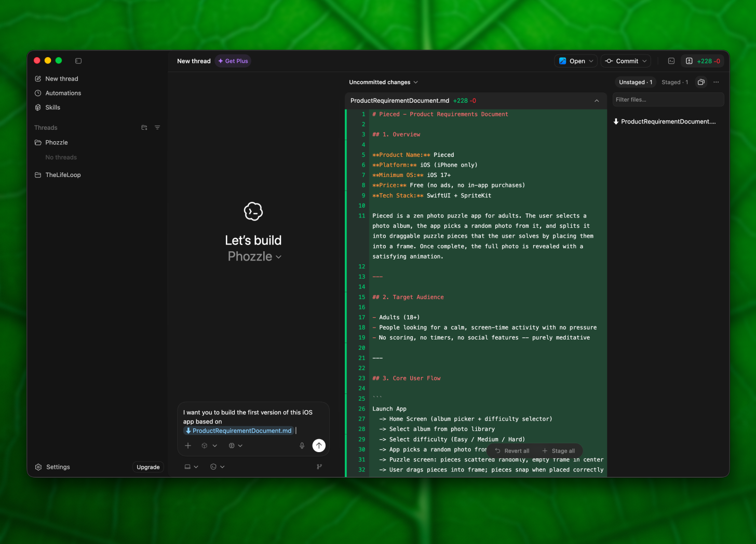Click the Filter files input field
The image size is (756, 544).
point(668,100)
